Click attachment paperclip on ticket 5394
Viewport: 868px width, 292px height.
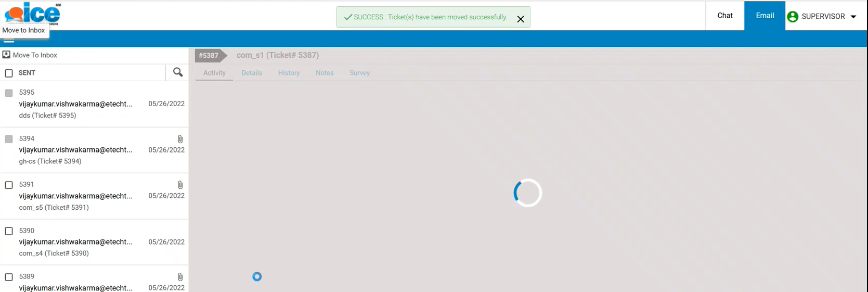[180, 139]
